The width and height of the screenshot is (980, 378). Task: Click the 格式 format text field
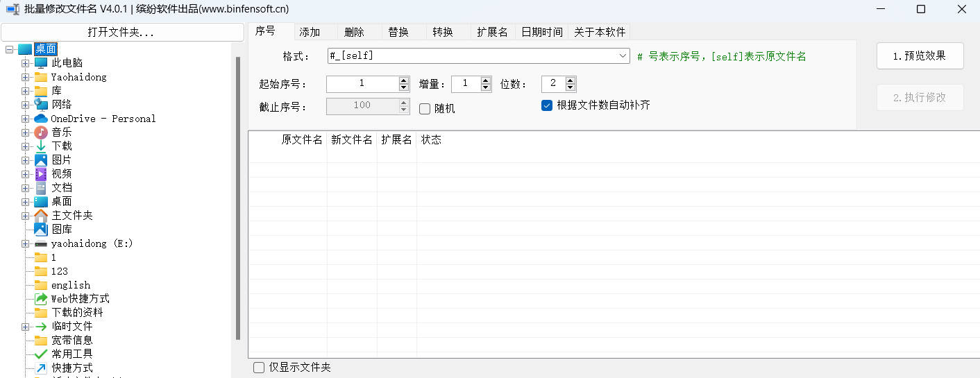[x=472, y=56]
